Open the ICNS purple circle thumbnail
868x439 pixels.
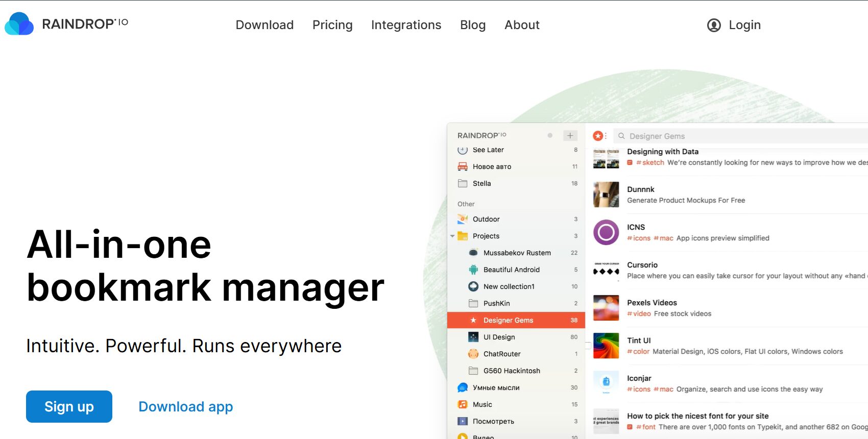[606, 232]
